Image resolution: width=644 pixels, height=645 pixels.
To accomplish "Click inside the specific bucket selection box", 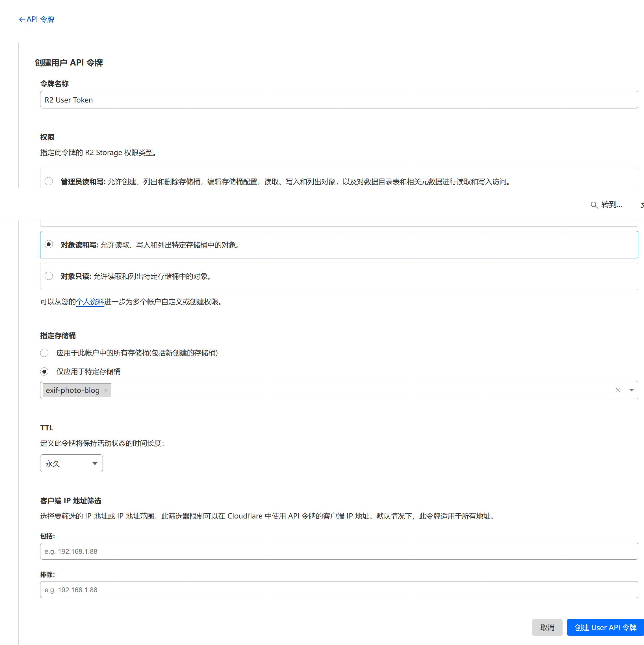I will (x=334, y=390).
